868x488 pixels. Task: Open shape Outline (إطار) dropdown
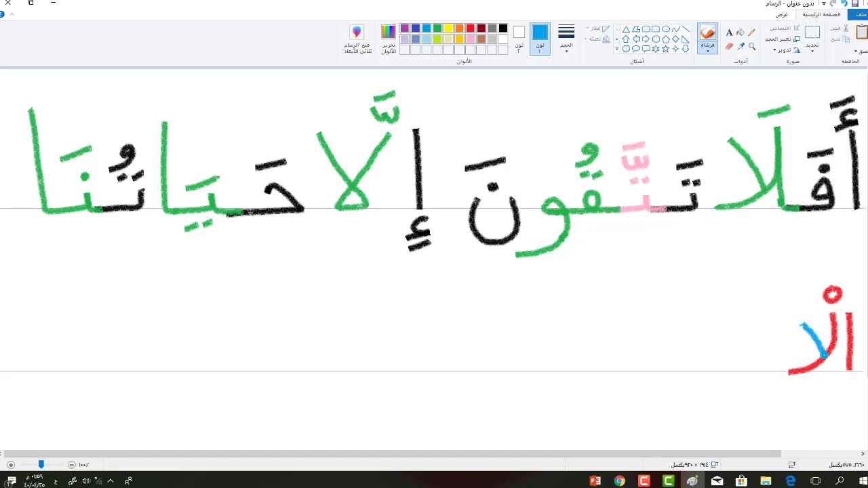click(597, 28)
